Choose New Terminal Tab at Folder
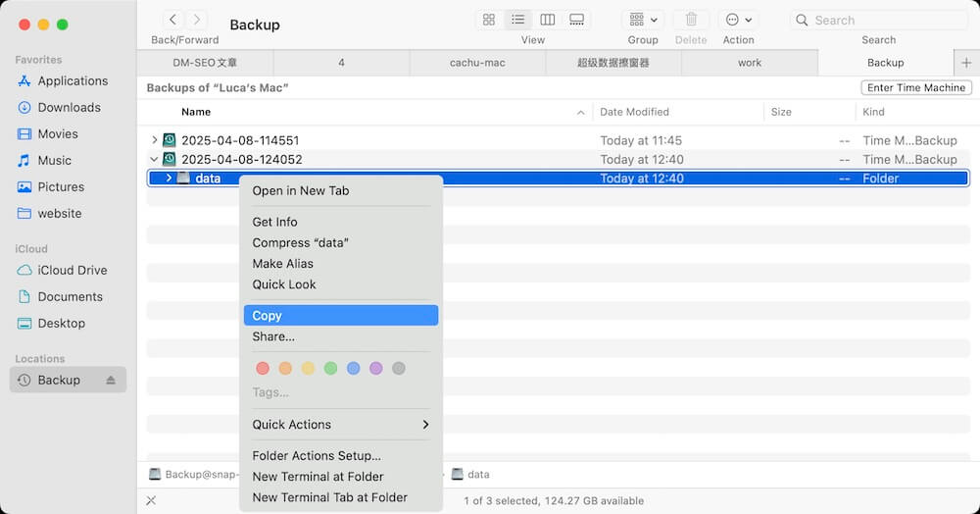 [x=341, y=497]
